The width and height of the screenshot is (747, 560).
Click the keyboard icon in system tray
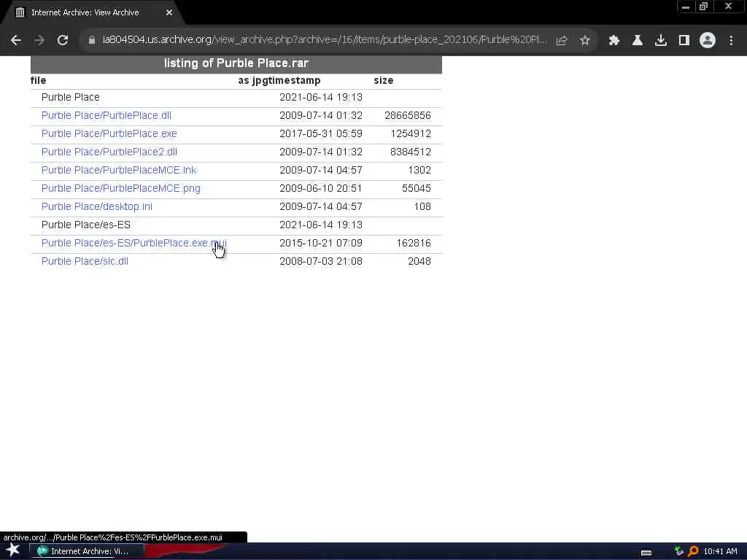tap(646, 552)
